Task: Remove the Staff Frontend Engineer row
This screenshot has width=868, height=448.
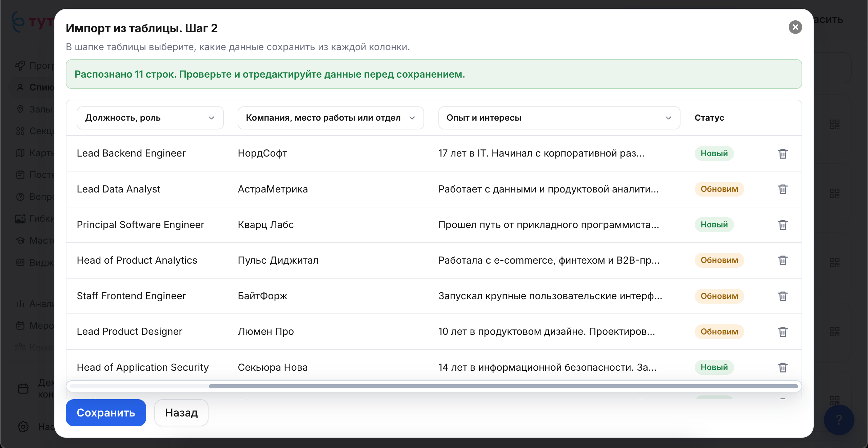Action: click(x=783, y=296)
